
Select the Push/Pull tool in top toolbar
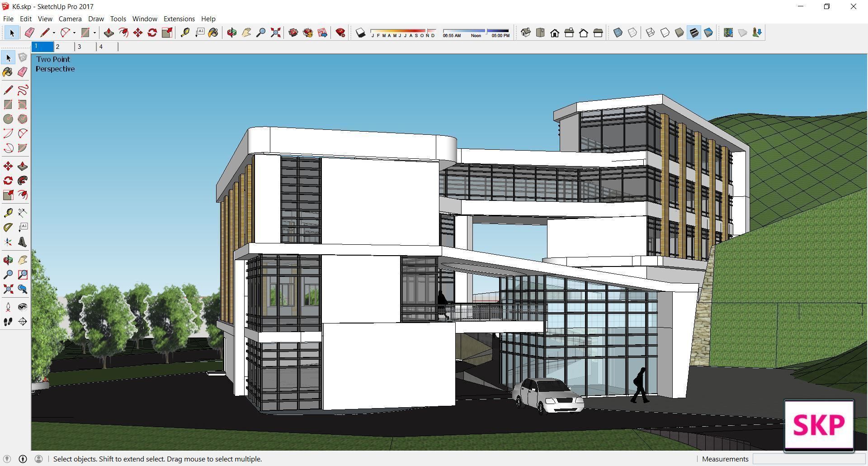pos(108,33)
